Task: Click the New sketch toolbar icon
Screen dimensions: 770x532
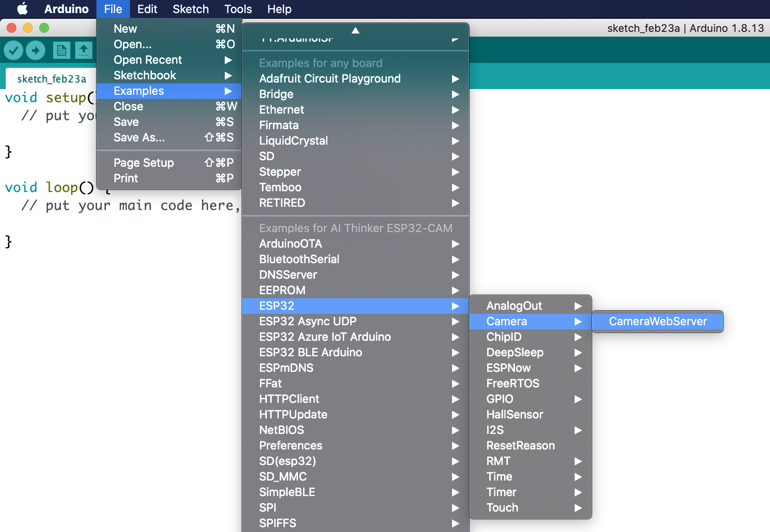Action: [x=62, y=50]
